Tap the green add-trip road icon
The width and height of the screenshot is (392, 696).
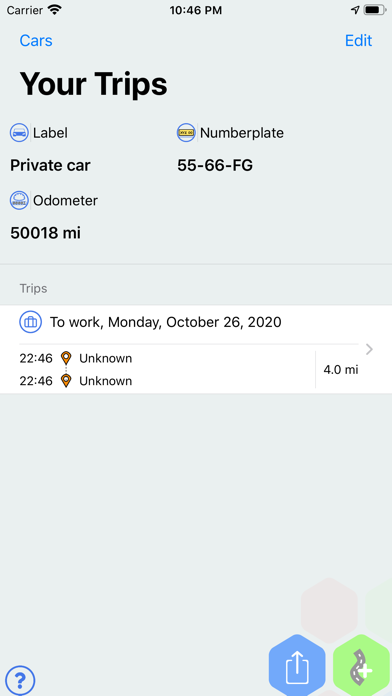pyautogui.click(x=362, y=666)
